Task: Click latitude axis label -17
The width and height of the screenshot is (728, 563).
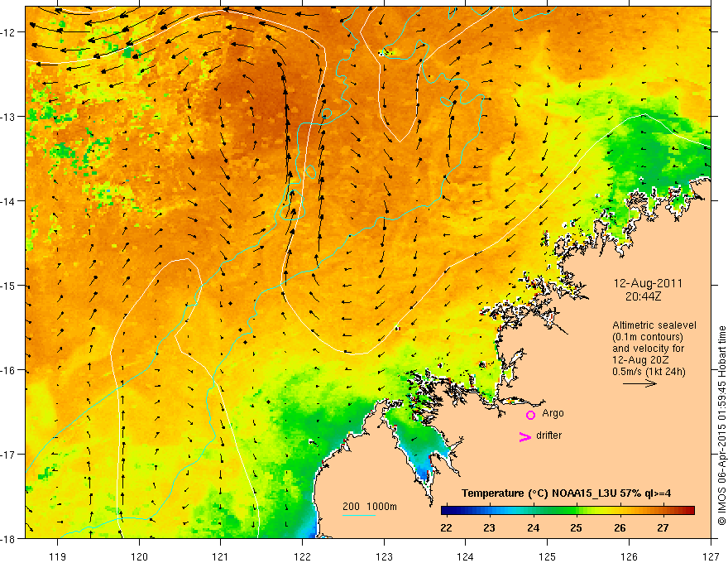Action: 9,455
